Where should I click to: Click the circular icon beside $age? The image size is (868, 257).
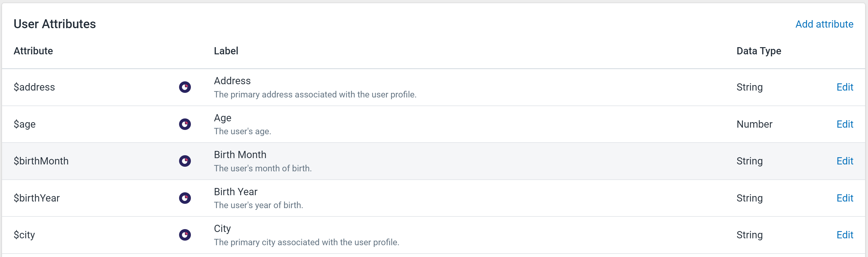coord(185,124)
